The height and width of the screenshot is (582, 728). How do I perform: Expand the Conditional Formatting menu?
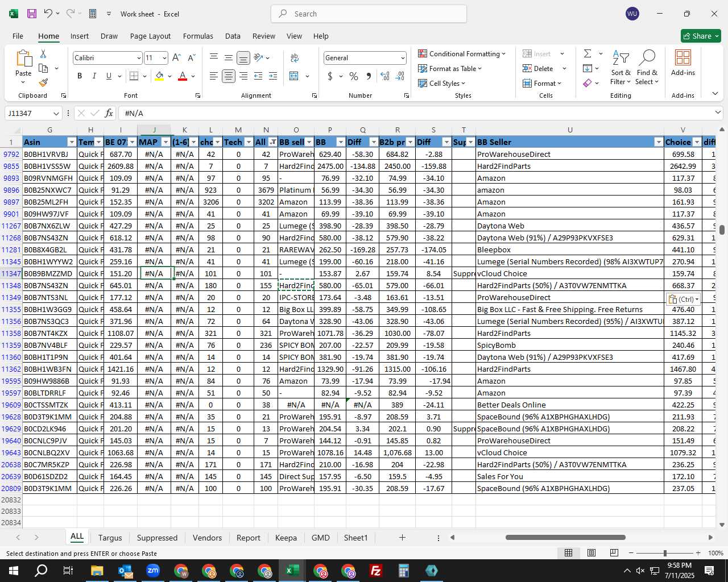tap(462, 53)
